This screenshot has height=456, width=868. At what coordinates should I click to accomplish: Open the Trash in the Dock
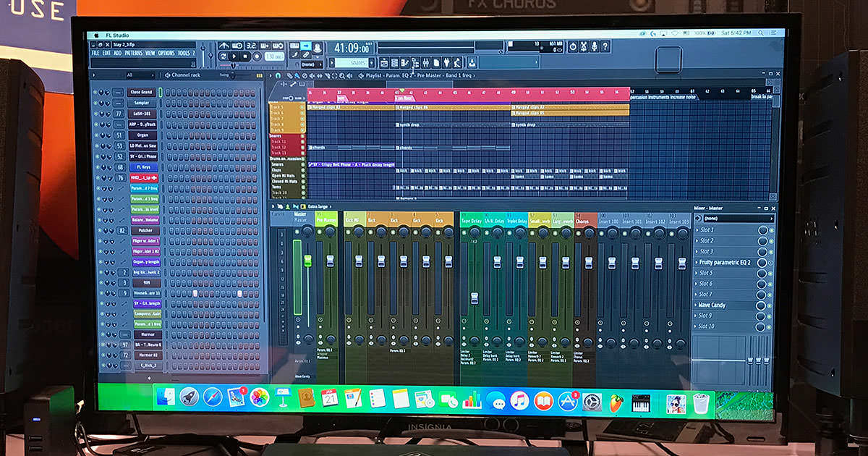click(700, 403)
